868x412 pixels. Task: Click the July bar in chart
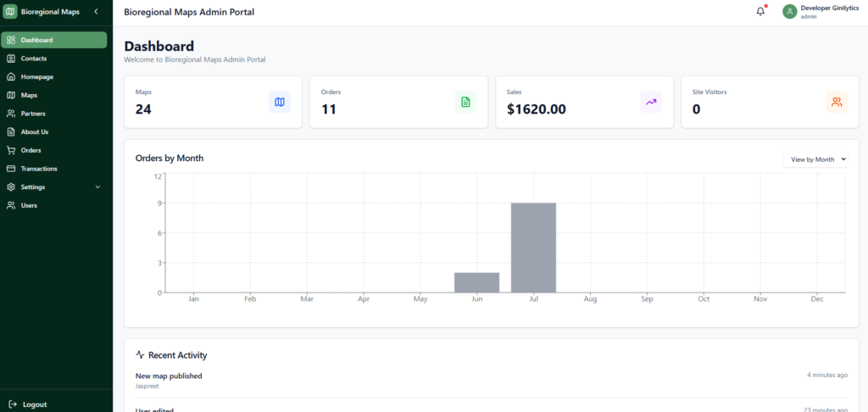(533, 248)
